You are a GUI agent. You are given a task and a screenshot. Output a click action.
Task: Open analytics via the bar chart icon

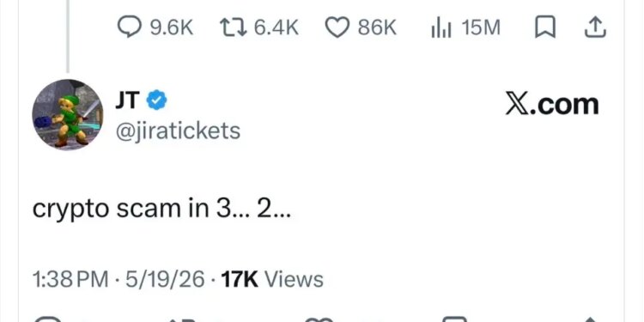coord(441,28)
